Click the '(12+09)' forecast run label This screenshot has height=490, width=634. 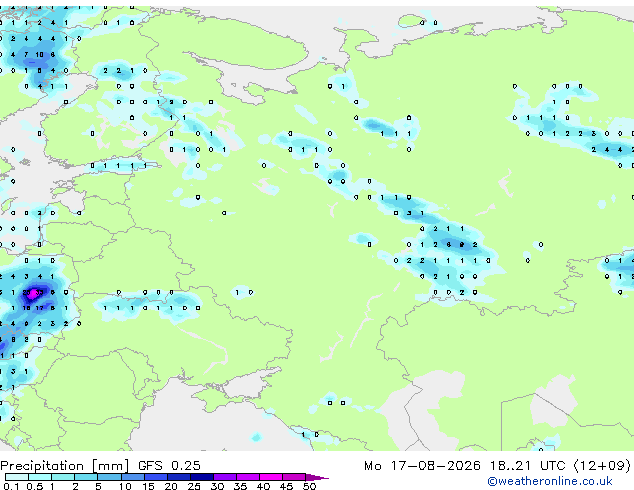coord(602,465)
